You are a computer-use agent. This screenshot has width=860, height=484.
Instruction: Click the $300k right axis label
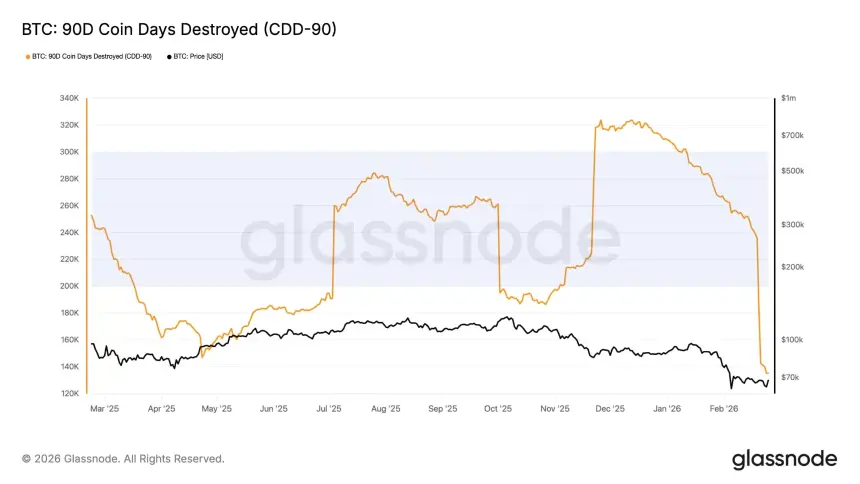point(793,225)
